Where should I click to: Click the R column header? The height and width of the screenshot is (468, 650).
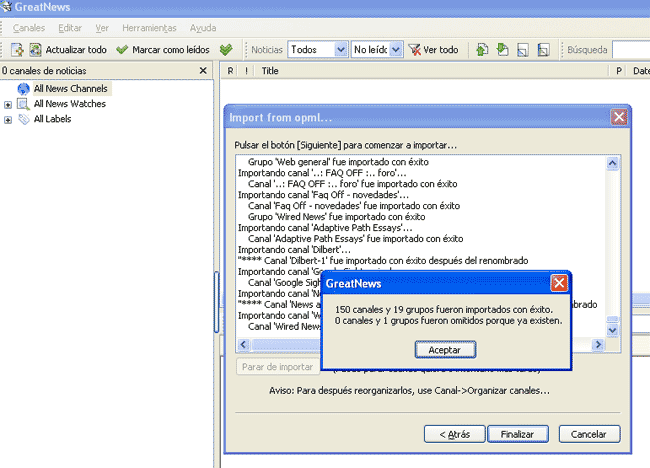coord(230,71)
